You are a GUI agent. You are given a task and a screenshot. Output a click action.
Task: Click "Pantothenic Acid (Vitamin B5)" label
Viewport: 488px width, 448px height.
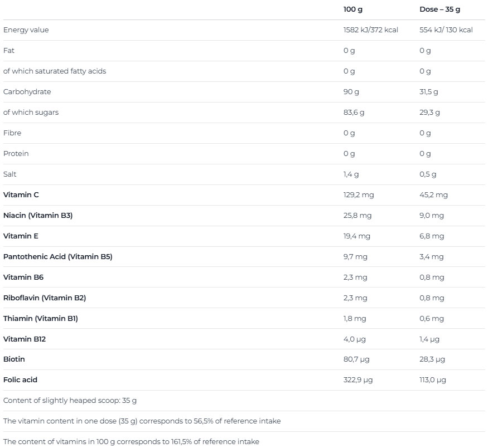58,257
